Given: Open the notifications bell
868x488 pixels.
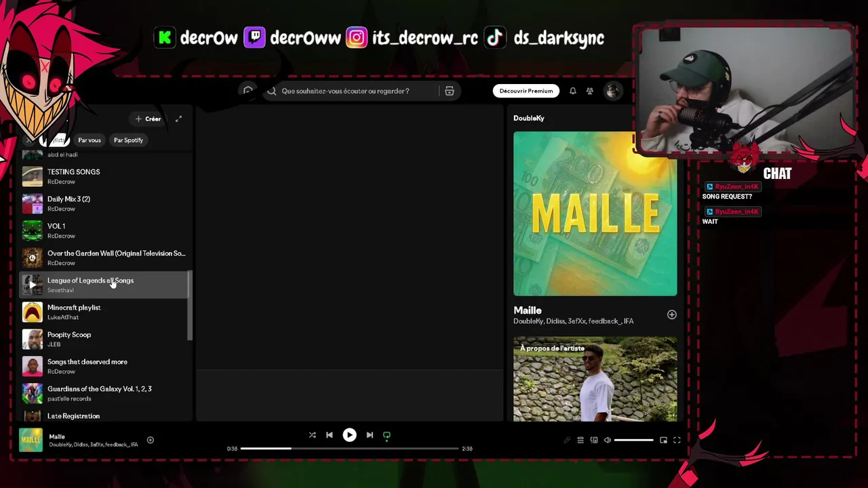Looking at the screenshot, I should pos(573,91).
